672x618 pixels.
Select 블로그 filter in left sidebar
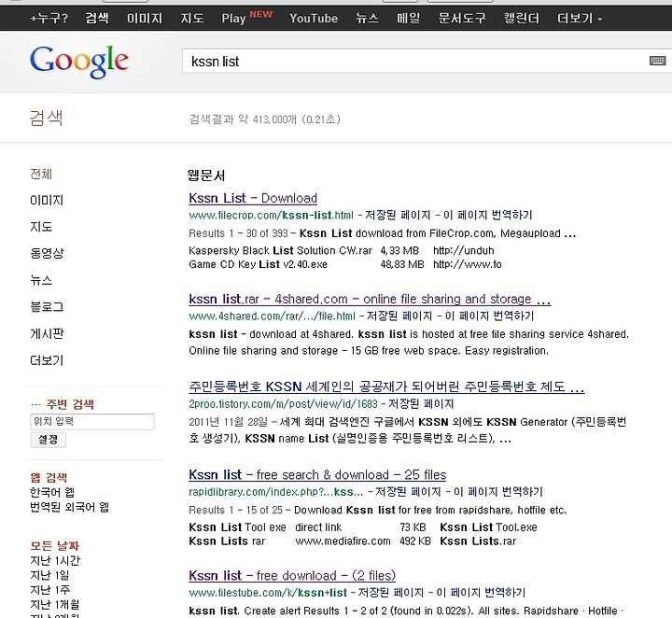tap(47, 307)
